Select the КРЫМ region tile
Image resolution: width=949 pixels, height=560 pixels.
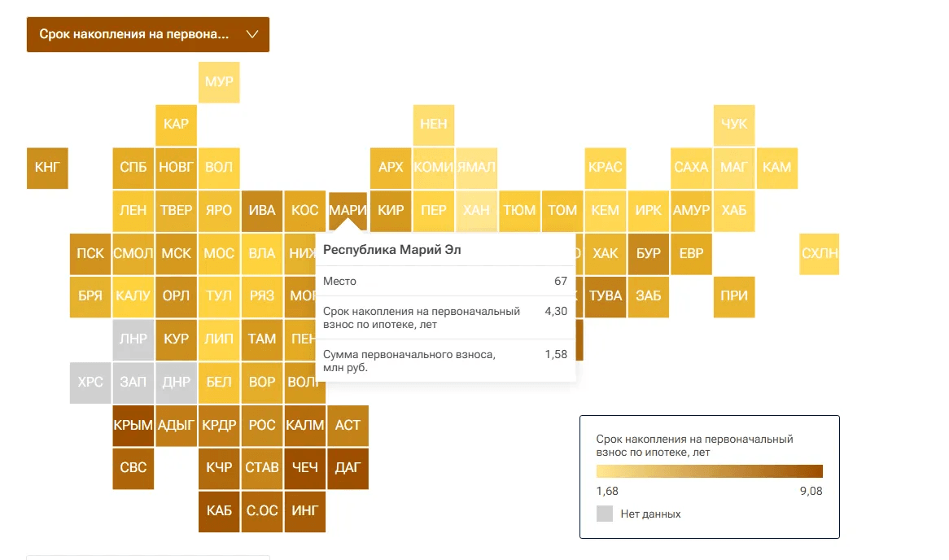click(x=133, y=425)
